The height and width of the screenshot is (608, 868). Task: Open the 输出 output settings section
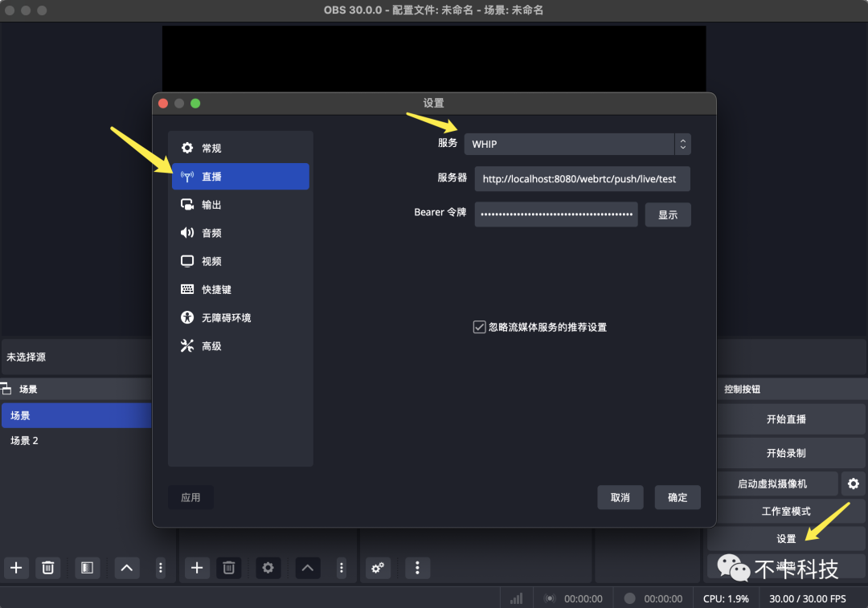click(x=240, y=205)
